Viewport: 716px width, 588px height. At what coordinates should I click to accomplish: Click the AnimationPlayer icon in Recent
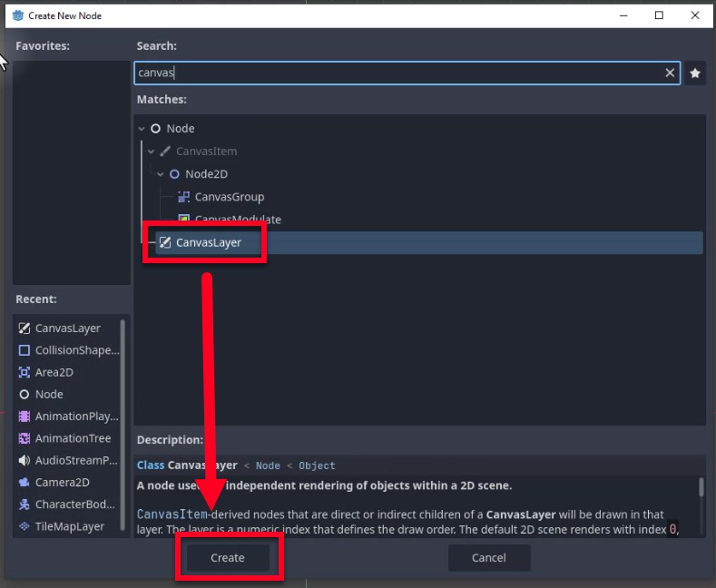tap(25, 416)
